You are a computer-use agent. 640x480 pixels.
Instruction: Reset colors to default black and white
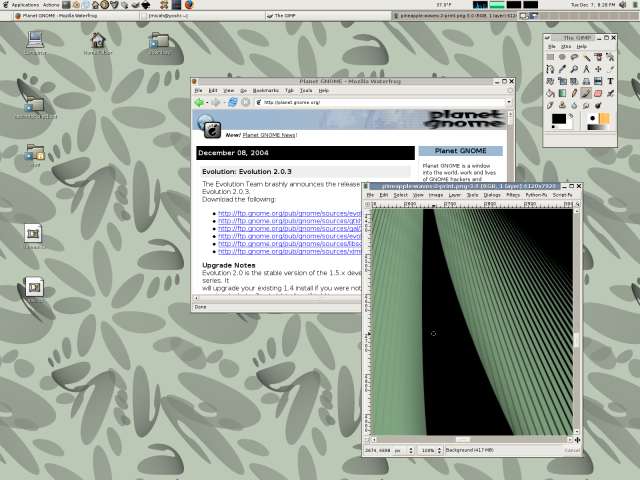[553, 127]
